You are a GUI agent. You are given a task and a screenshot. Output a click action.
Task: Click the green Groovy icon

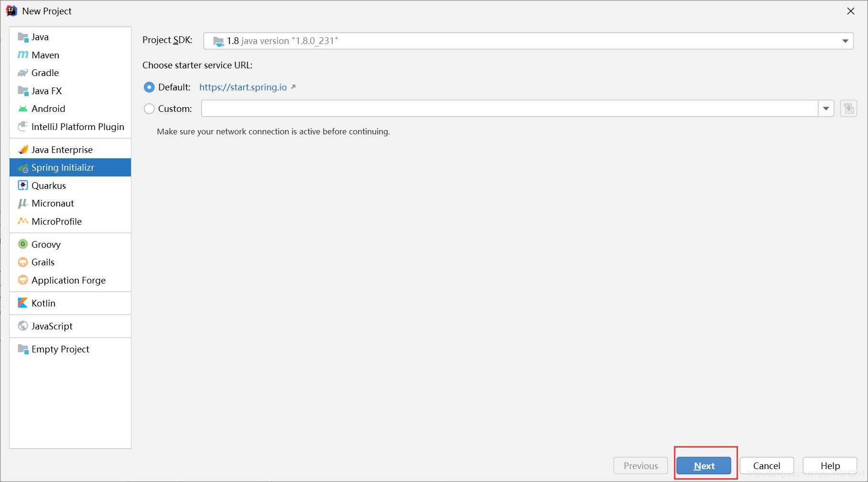22,244
